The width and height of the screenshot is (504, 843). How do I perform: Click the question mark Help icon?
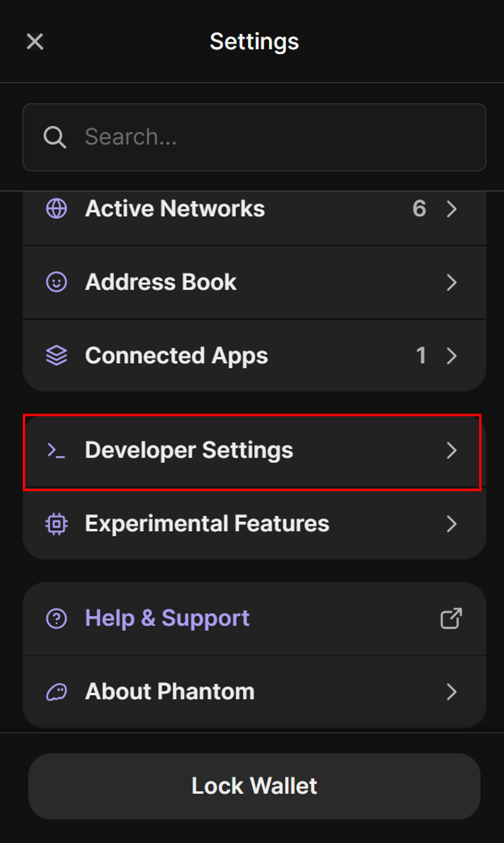(57, 619)
